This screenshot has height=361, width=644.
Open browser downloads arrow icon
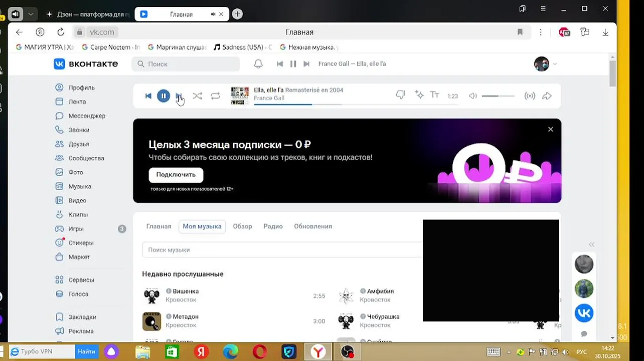605,32
